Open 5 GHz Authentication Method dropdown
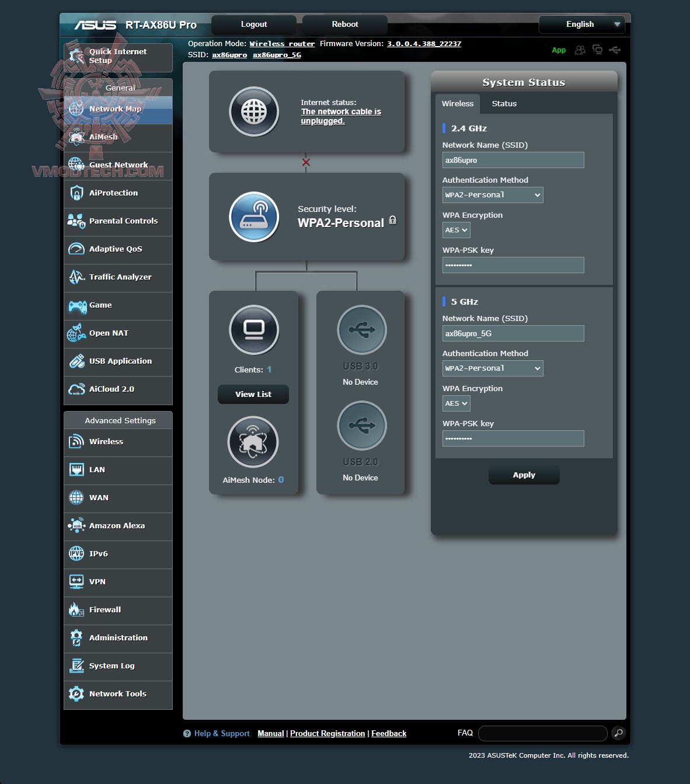The width and height of the screenshot is (690, 784). (493, 368)
